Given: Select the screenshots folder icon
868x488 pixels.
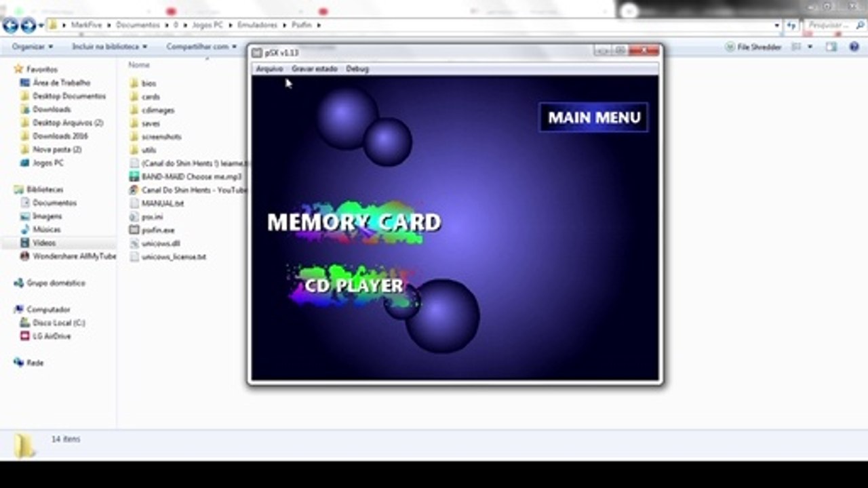Looking at the screenshot, I should 134,137.
